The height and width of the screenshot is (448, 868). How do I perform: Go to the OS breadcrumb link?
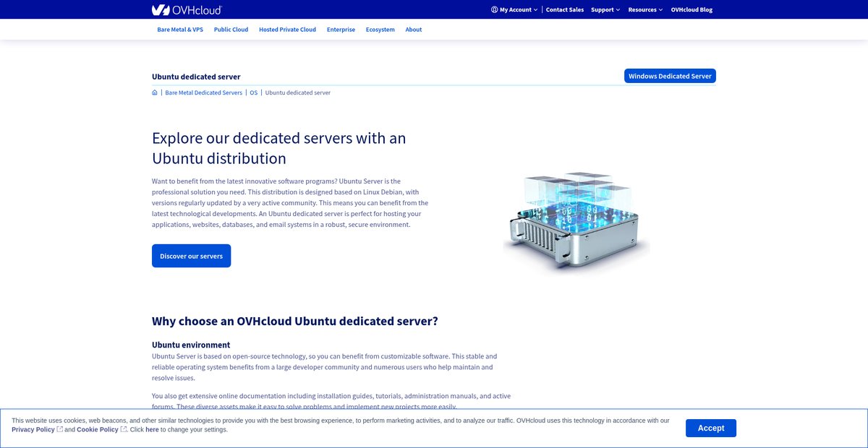tap(254, 92)
